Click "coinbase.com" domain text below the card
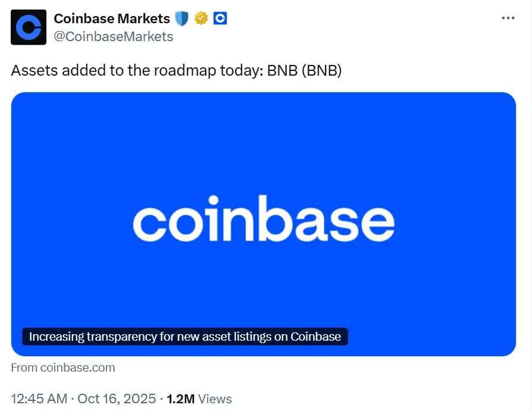The image size is (532, 411). [77, 368]
